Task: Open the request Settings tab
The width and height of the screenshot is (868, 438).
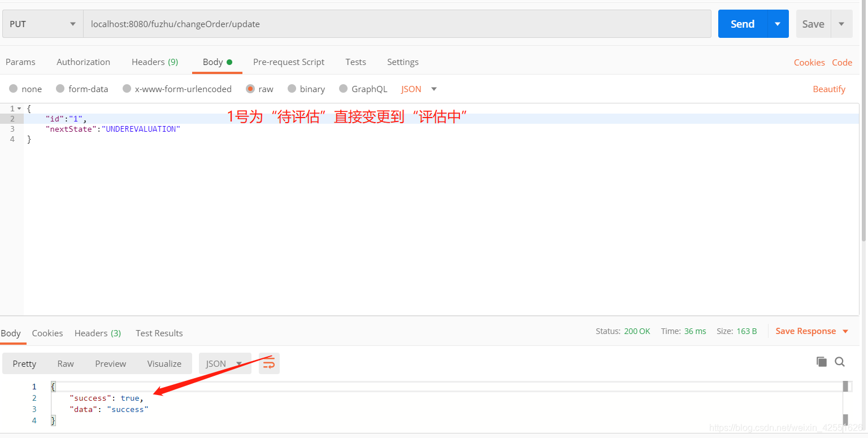Action: pyautogui.click(x=403, y=62)
